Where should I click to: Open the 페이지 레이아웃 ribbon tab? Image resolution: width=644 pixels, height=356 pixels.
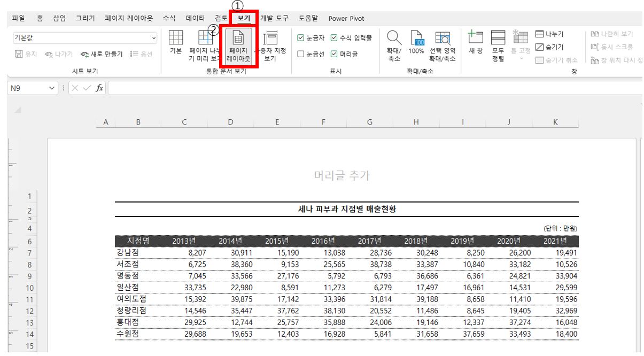[129, 18]
